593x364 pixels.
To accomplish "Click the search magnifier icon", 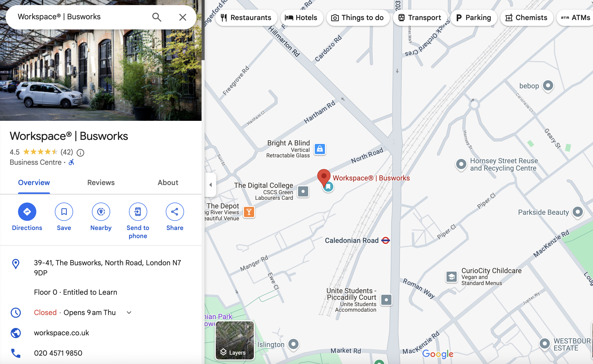I will point(157,17).
